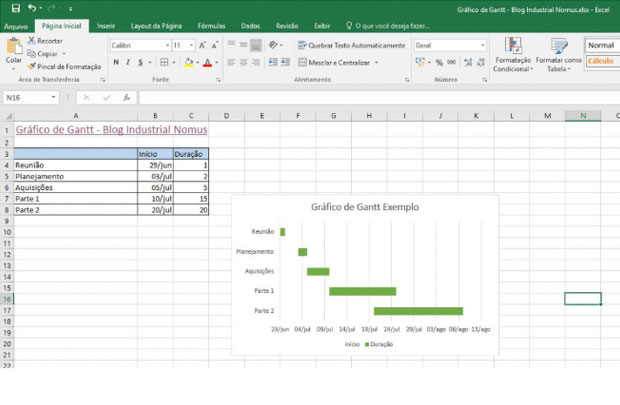
Task: Expand the font size dropdown
Action: (x=191, y=45)
